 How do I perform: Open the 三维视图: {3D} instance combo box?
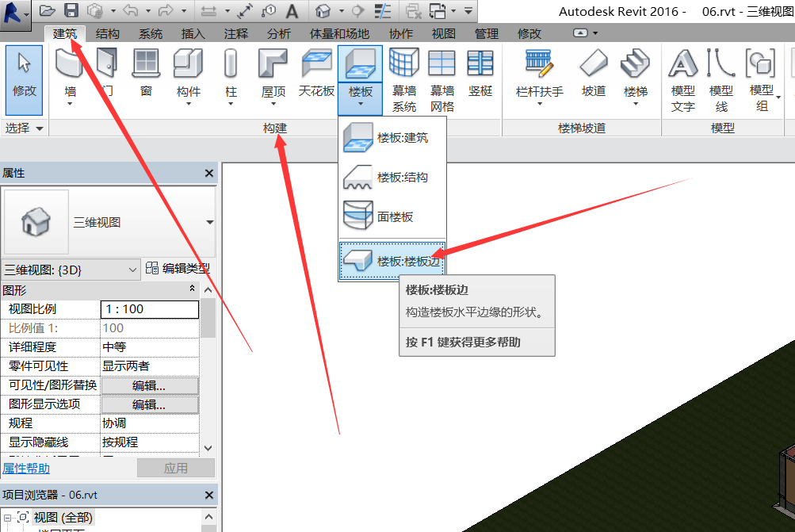[x=133, y=270]
